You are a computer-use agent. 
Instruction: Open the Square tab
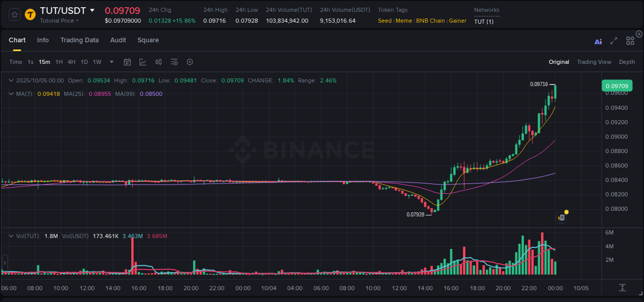point(148,40)
